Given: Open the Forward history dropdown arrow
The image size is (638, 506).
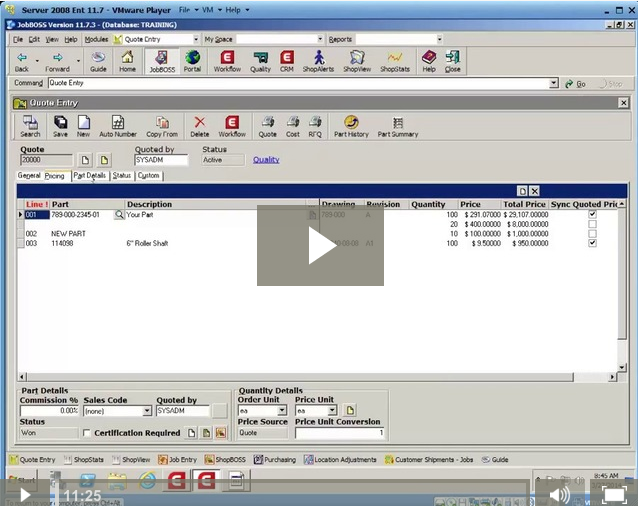Looking at the screenshot, I should pos(78,61).
